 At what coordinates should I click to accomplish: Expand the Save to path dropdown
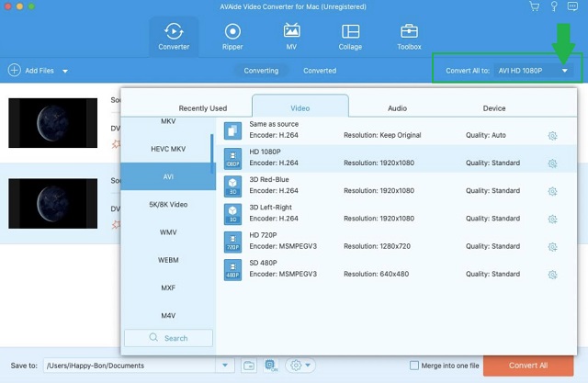pos(225,366)
